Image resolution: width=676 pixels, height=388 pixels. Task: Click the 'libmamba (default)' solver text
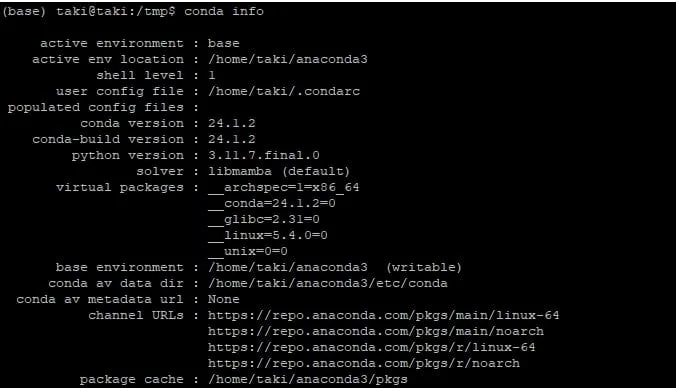279,171
